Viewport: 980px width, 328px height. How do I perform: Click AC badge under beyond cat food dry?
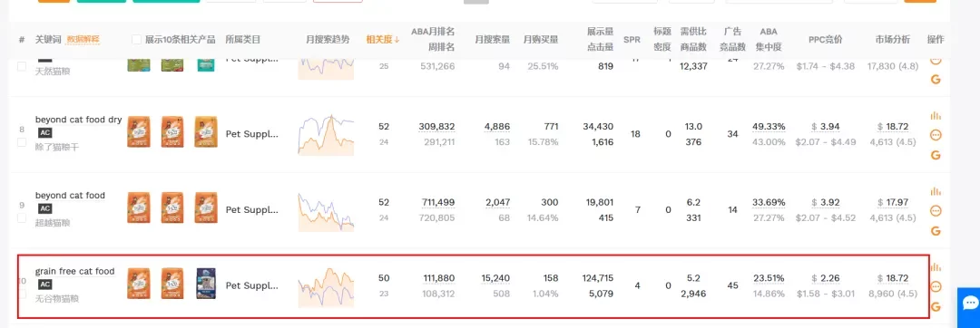click(45, 132)
